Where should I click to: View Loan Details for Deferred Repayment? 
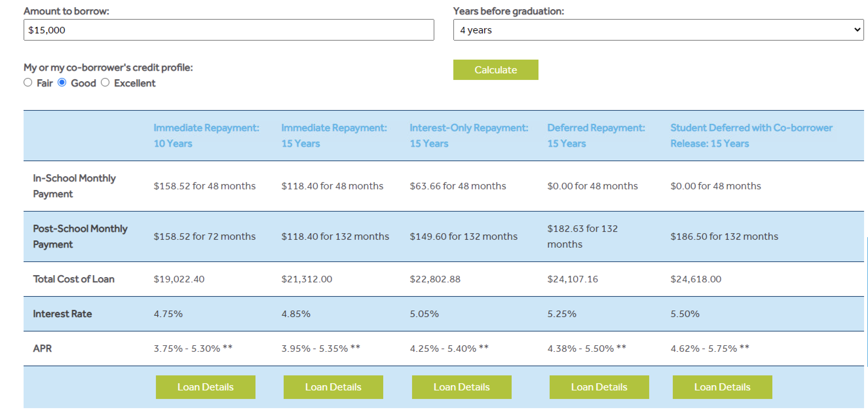point(599,387)
